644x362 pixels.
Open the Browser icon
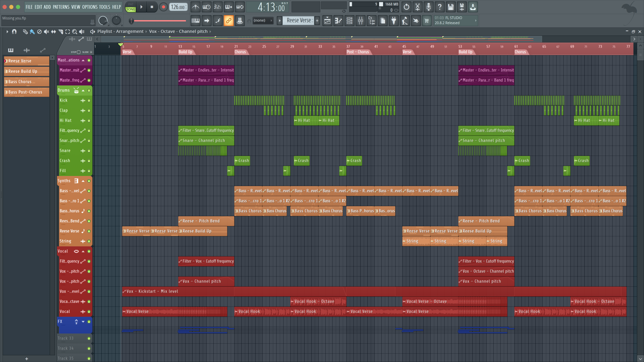tap(372, 21)
